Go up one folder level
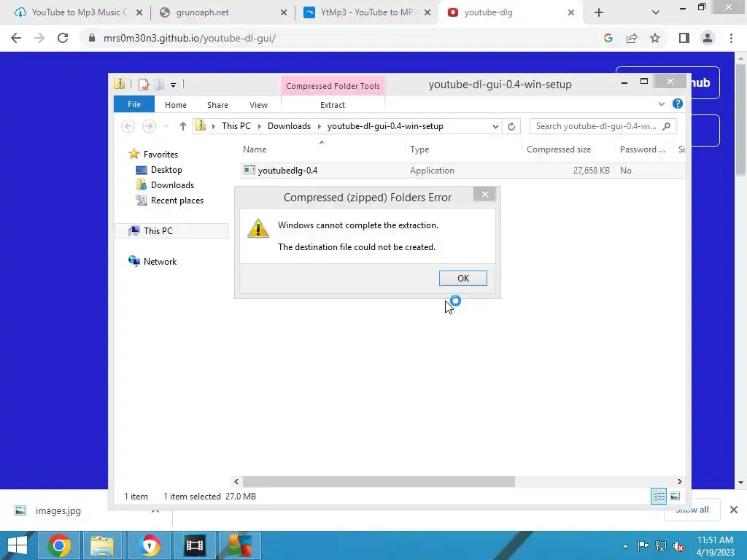Screen dimensions: 747x560 point(182,126)
